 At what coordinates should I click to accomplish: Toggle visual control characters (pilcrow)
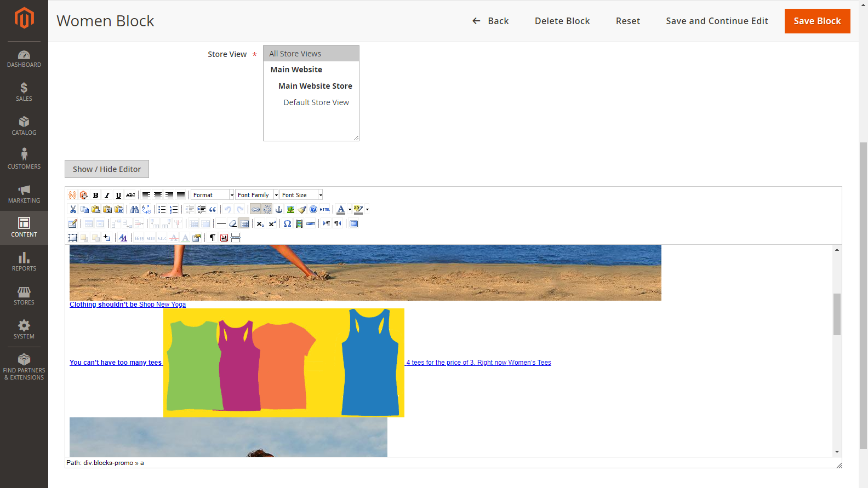[213, 238]
